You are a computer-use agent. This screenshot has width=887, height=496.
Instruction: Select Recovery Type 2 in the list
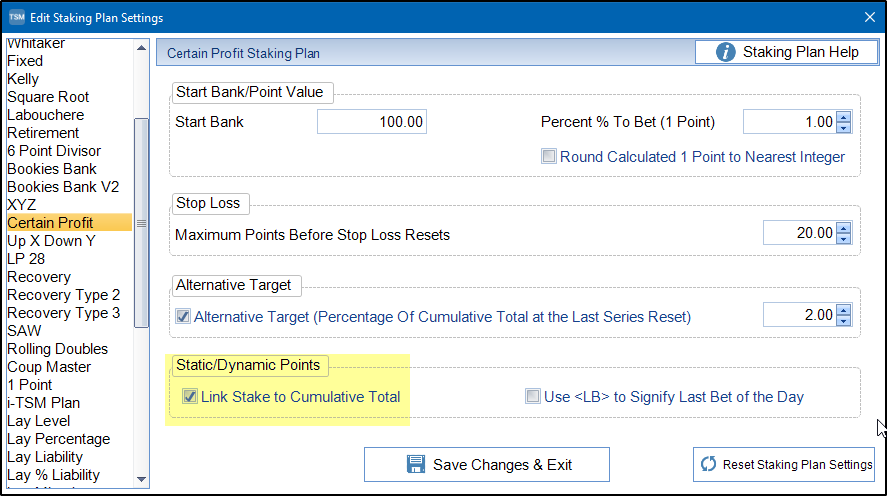(63, 295)
